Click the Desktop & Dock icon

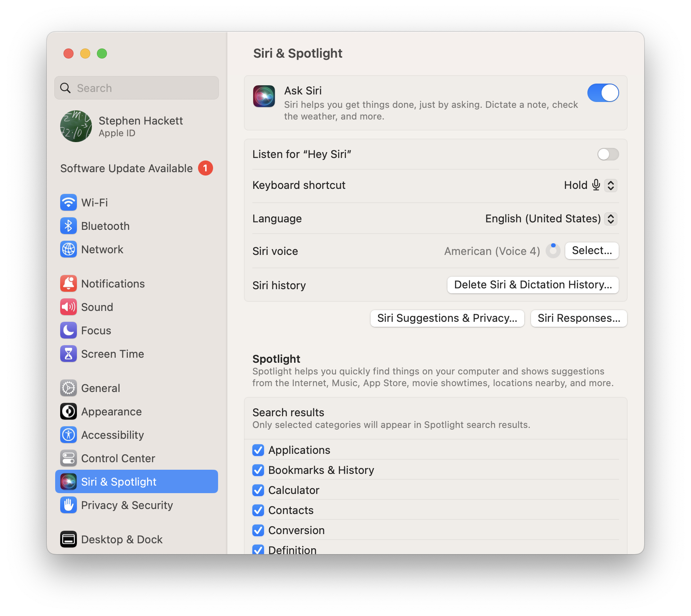pos(69,540)
